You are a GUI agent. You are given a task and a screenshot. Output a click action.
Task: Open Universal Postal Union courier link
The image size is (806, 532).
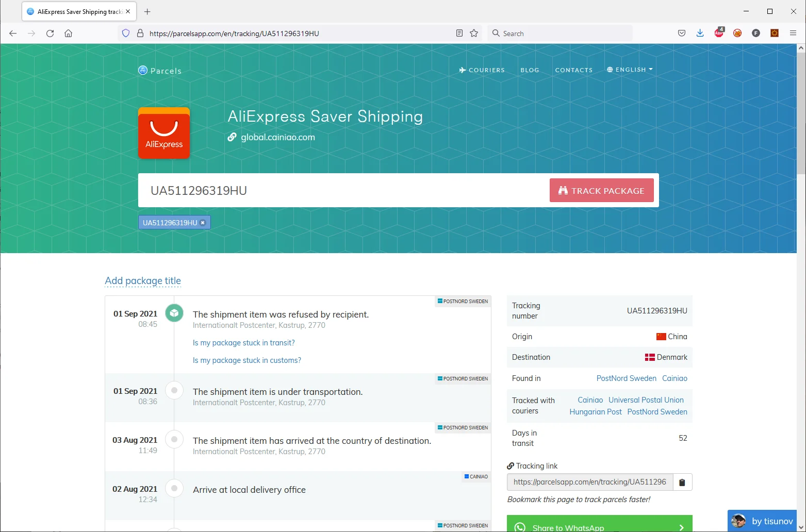pos(646,400)
